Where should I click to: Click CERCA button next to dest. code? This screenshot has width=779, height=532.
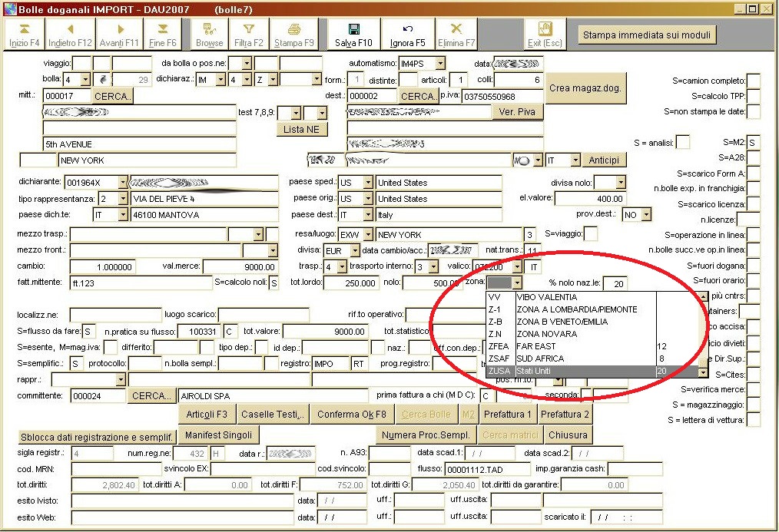point(419,96)
